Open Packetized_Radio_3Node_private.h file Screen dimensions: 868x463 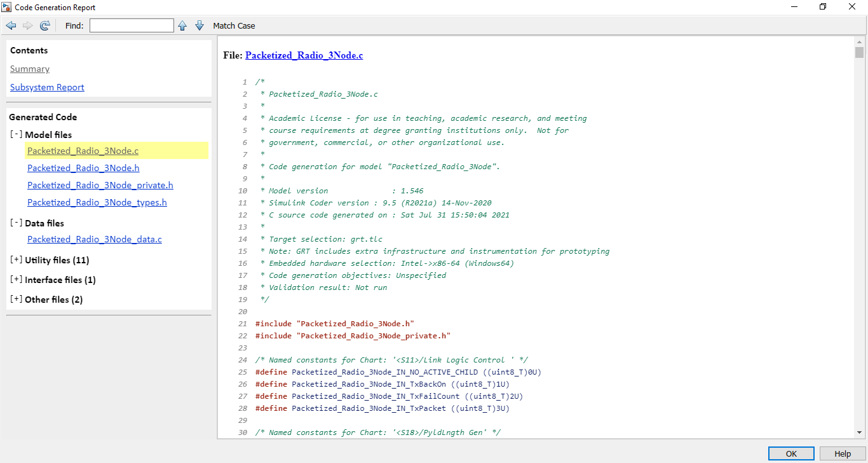[100, 185]
